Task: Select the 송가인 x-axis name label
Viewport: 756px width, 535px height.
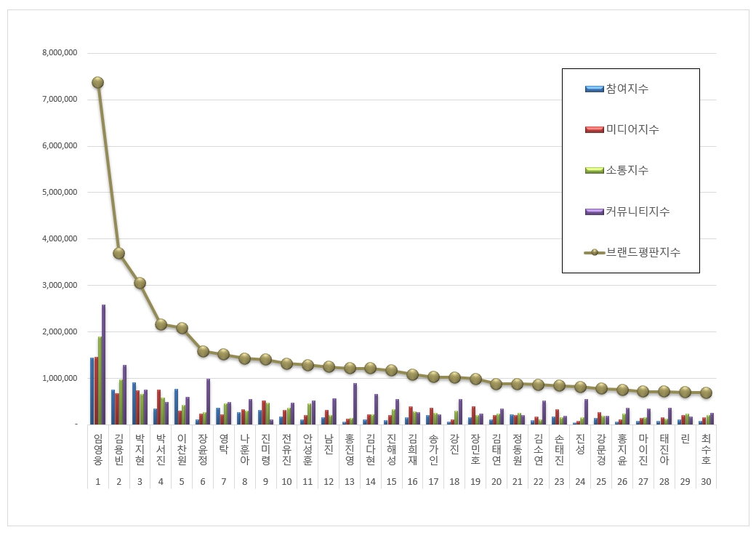Action: point(433,450)
